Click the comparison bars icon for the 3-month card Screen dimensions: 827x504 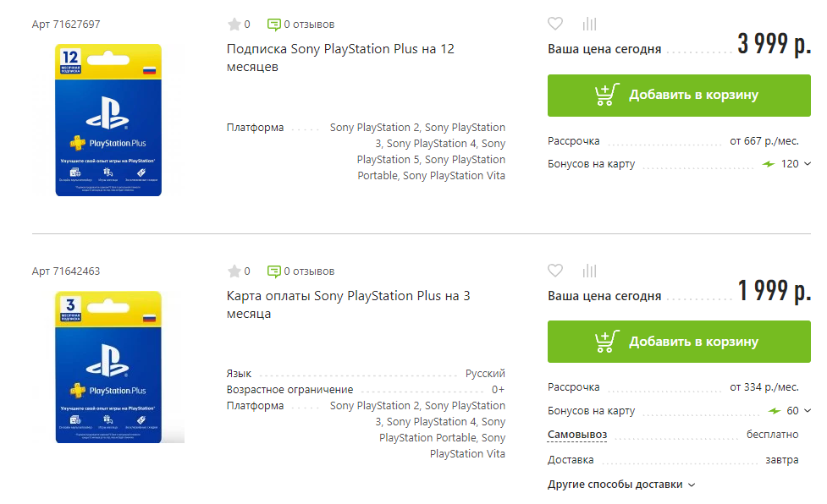(x=589, y=271)
